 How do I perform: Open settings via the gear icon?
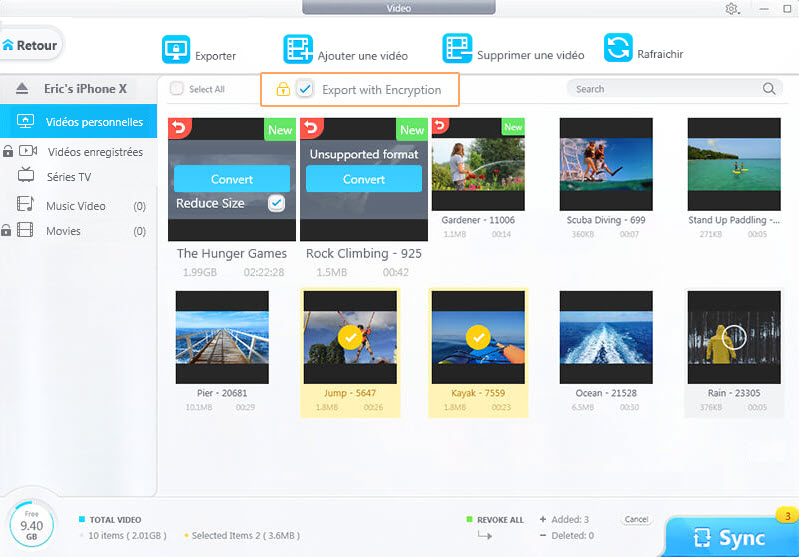[731, 9]
